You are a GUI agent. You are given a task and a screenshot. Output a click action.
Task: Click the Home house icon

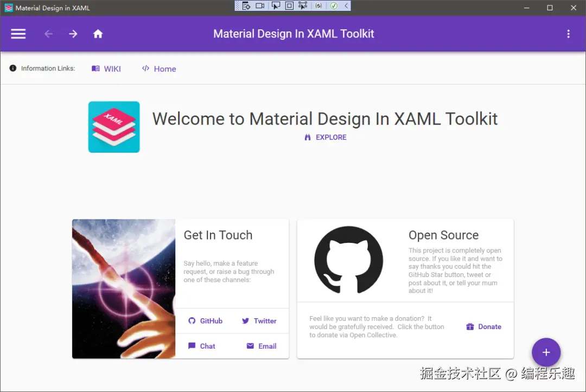(98, 34)
